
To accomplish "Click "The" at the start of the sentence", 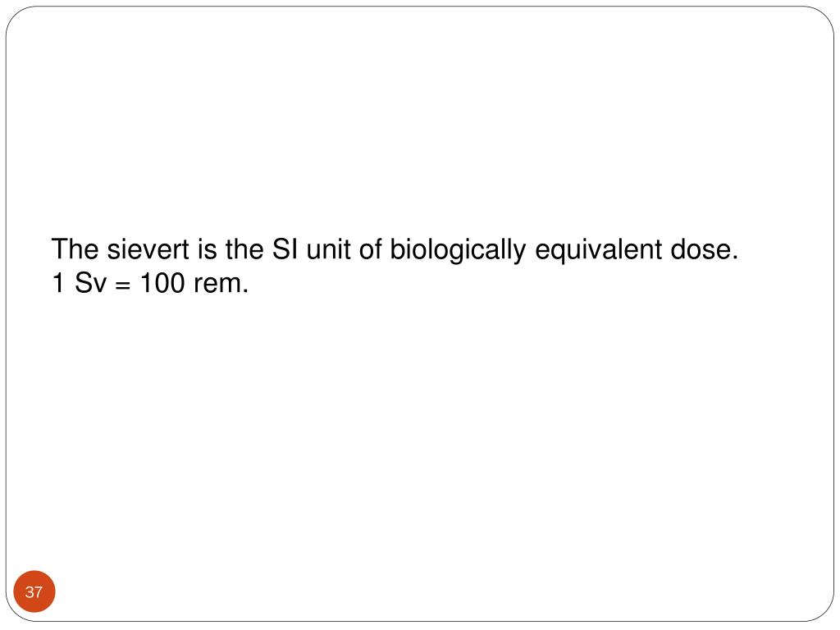I will (x=75, y=249).
